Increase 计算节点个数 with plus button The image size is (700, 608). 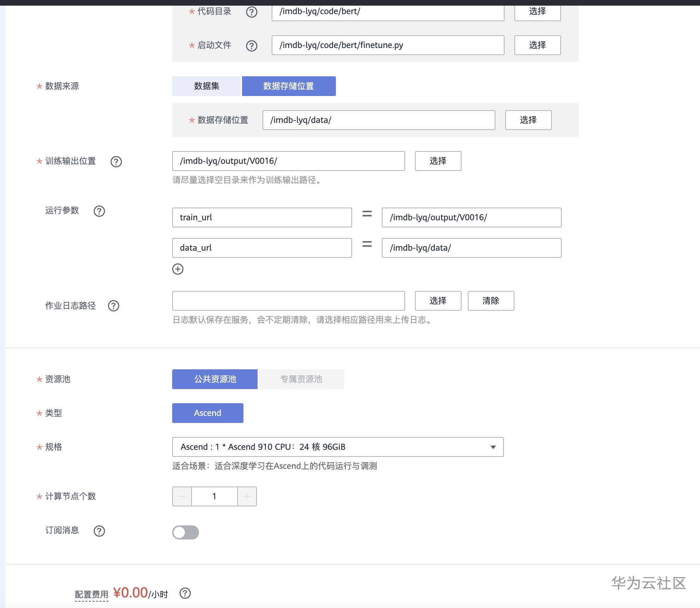coord(247,496)
